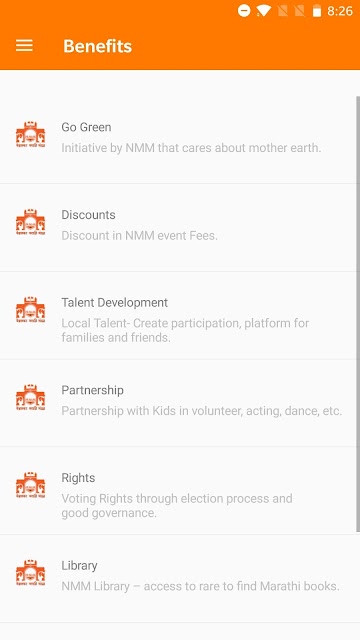Tap the Partnership row logo icon
This screenshot has height=640, width=360.
31,398
